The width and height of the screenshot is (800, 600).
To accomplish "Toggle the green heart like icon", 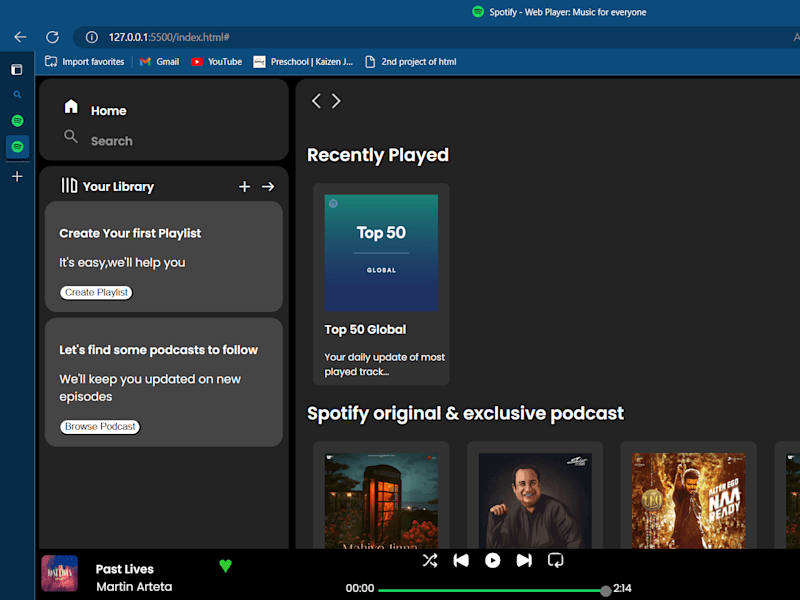I will (226, 565).
